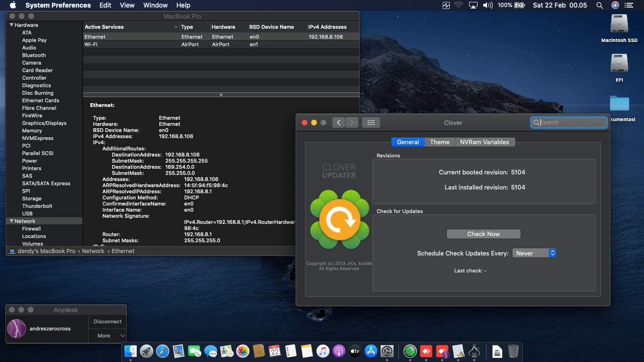Select Firewall under Network

(x=32, y=229)
